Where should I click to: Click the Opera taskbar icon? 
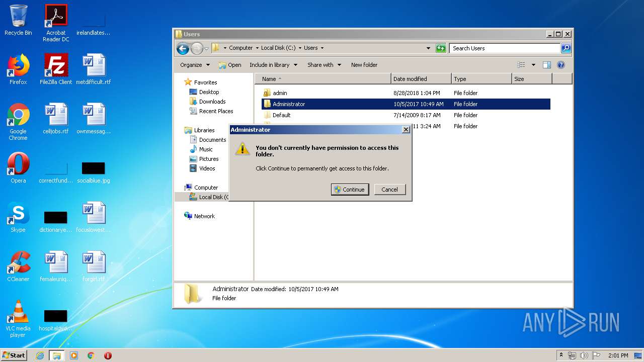pos(108,355)
